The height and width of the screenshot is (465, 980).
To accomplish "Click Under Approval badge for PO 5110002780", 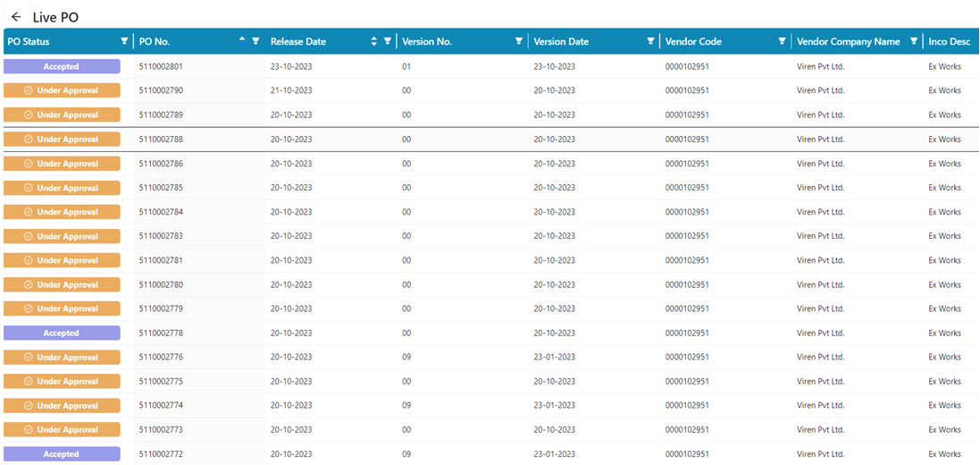I will pos(62,284).
